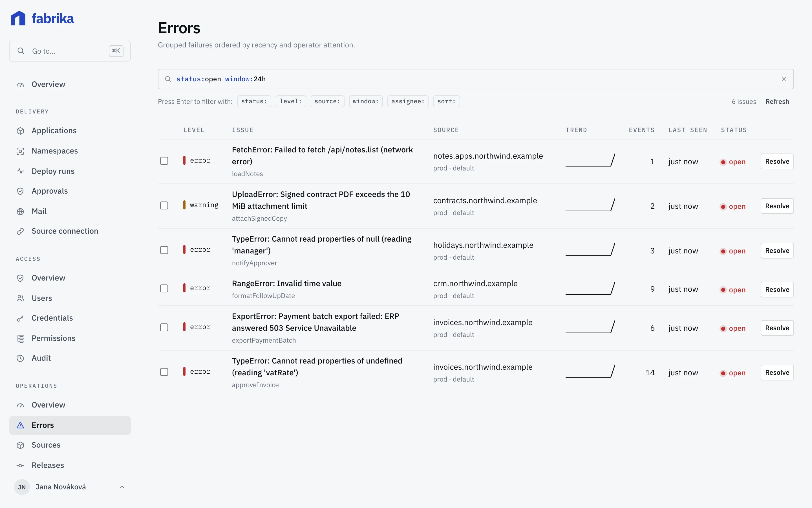Image resolution: width=812 pixels, height=508 pixels.
Task: Click the Operations Overview gauge icon
Action: tap(21, 405)
